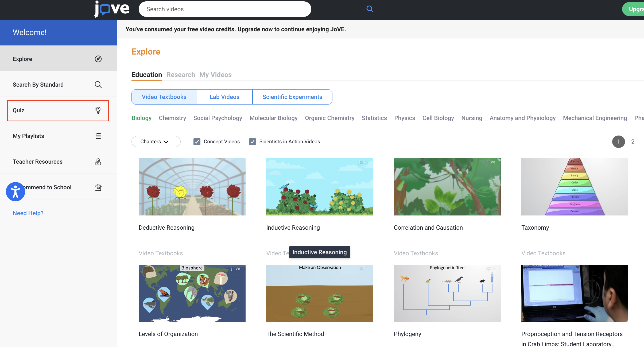Click the Quiz lightbulb icon
This screenshot has height=347, width=644.
(x=98, y=110)
